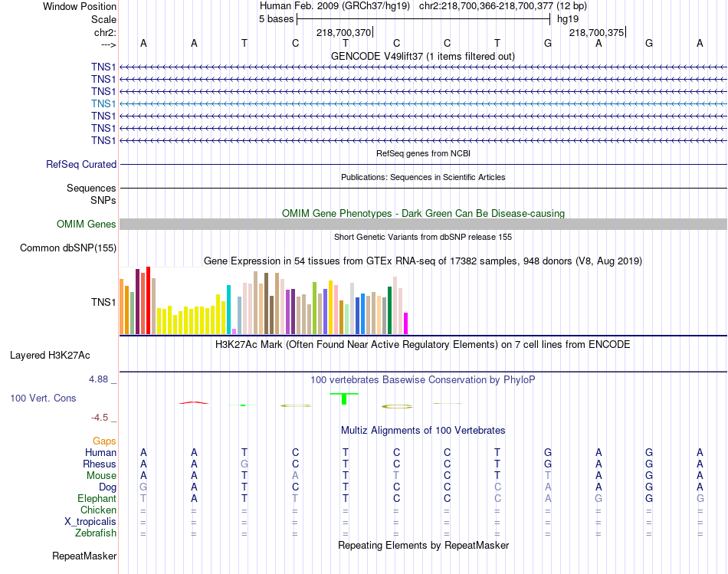Click the 4.88 PhyloP upper scale value

coord(98,379)
